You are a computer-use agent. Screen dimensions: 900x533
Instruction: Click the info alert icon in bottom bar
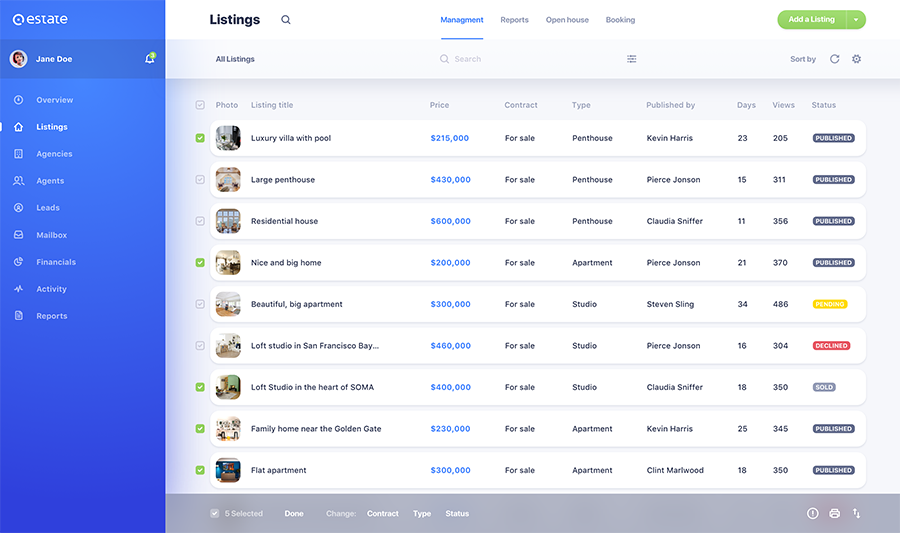click(813, 513)
